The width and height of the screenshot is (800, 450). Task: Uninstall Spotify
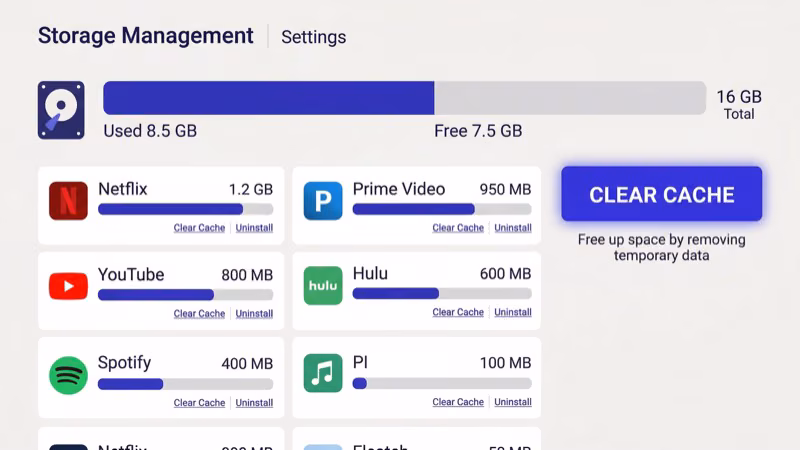[254, 403]
